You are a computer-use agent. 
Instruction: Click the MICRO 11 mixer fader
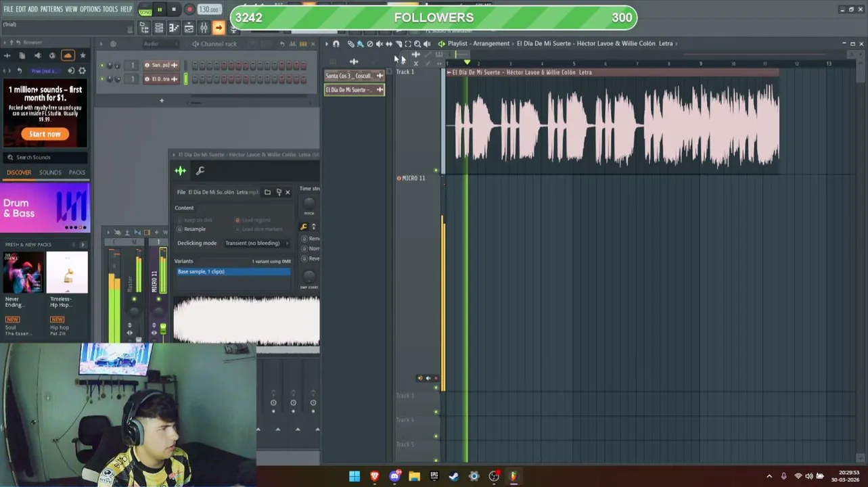[x=163, y=329]
